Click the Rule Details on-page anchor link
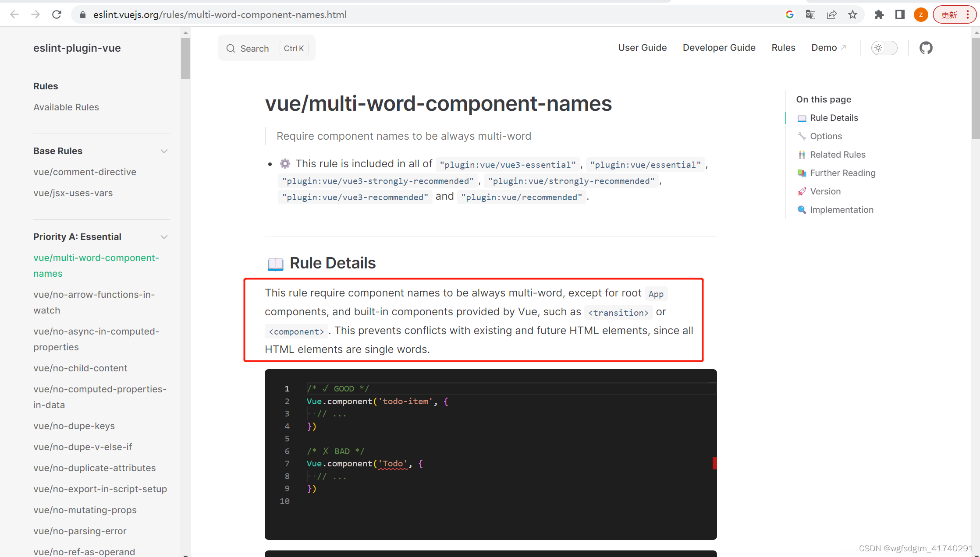This screenshot has height=557, width=980. pos(833,118)
